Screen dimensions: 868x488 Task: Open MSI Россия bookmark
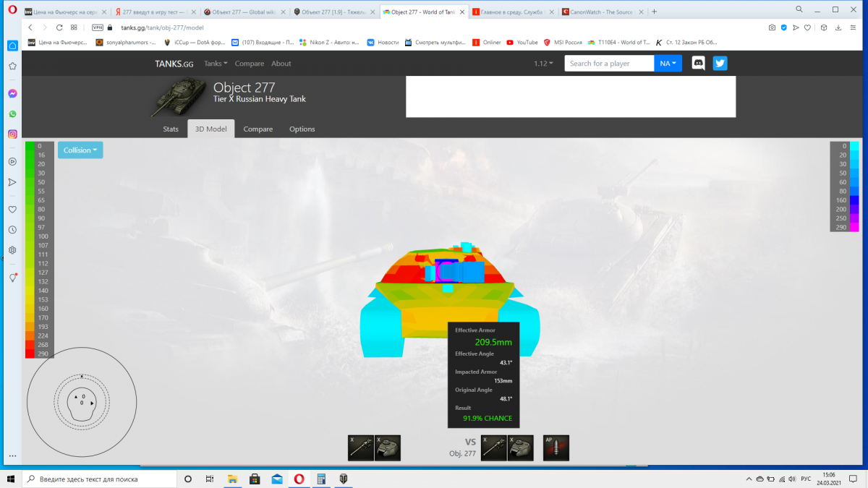pyautogui.click(x=563, y=42)
